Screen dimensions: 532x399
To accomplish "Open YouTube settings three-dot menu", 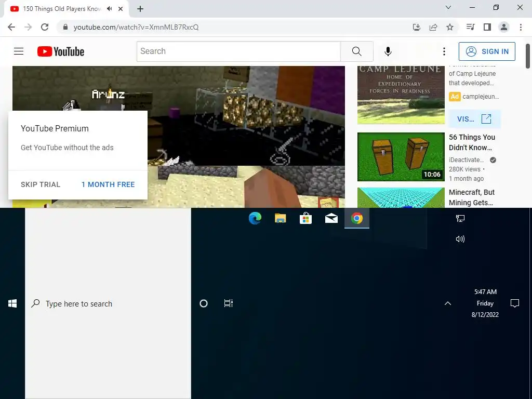I will 444,51.
